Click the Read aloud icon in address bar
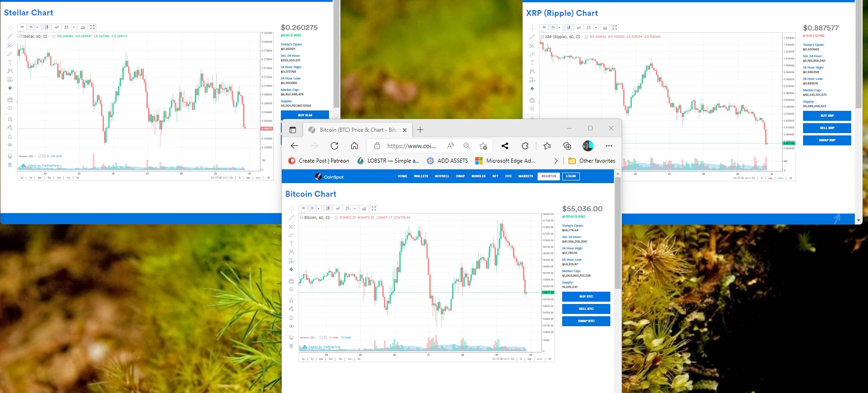868x393 pixels. pos(450,146)
